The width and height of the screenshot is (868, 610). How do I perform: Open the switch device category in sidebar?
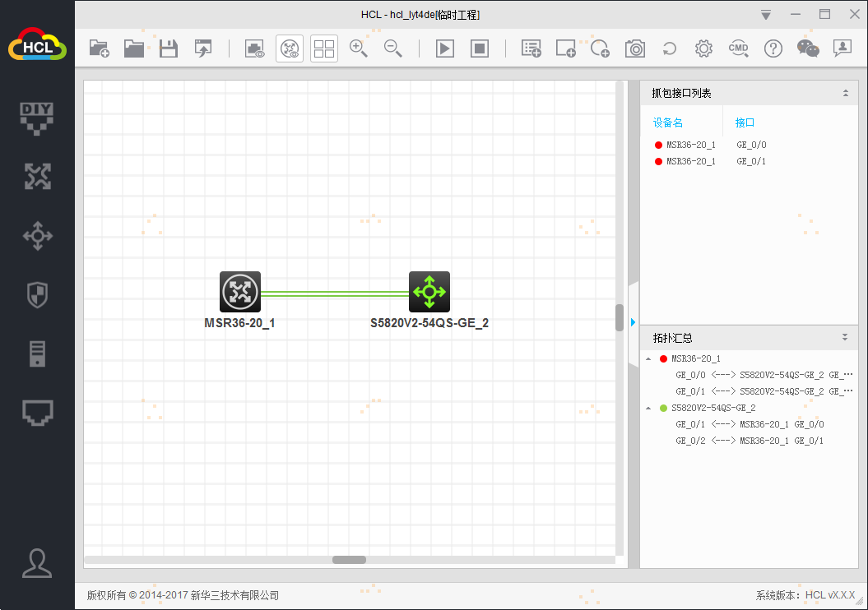(x=37, y=236)
